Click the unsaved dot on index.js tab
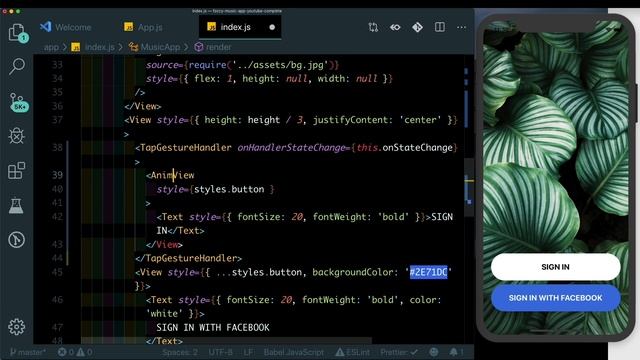This screenshot has width=640, height=360. tap(272, 27)
